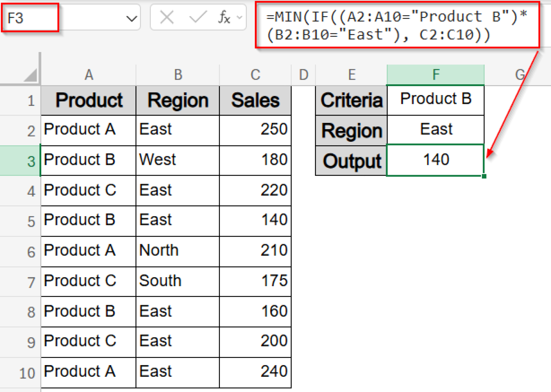Select the Sales header cell
Viewport: 551px width, 392px height.
click(255, 100)
